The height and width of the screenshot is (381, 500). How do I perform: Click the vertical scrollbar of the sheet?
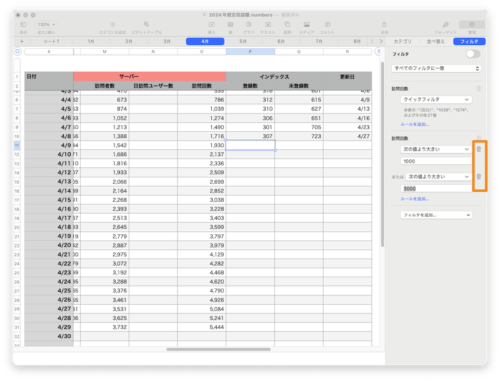point(382,154)
